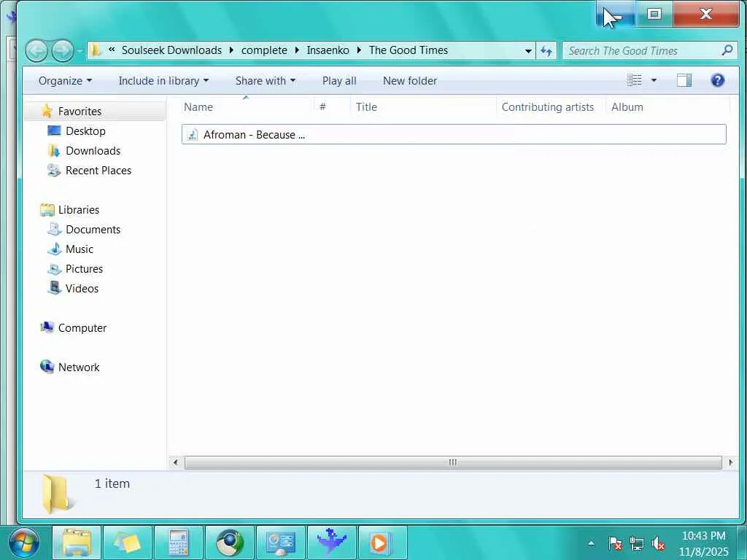Open Help with question mark icon

click(718, 80)
